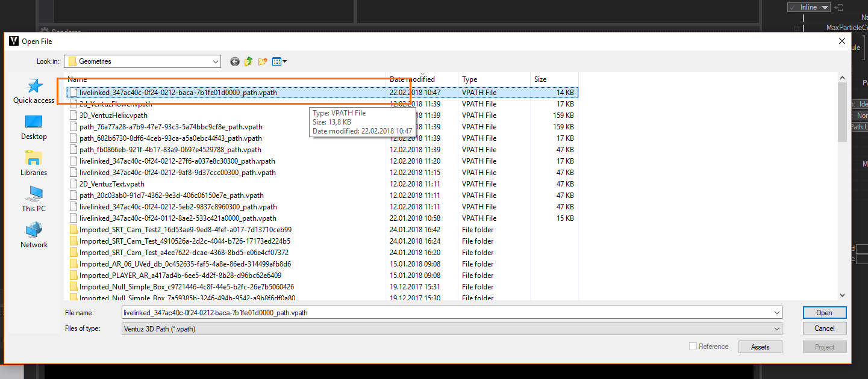Go to Desktop in the places bar
868x379 pixels.
pos(34,128)
